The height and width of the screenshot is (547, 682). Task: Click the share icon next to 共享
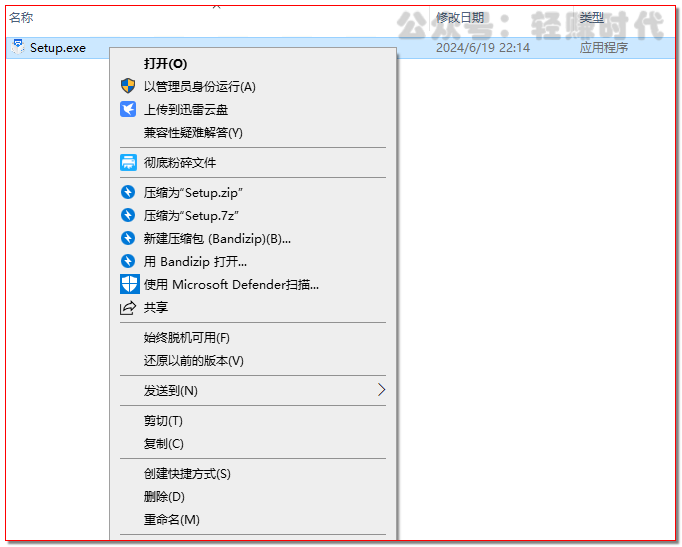pos(128,308)
